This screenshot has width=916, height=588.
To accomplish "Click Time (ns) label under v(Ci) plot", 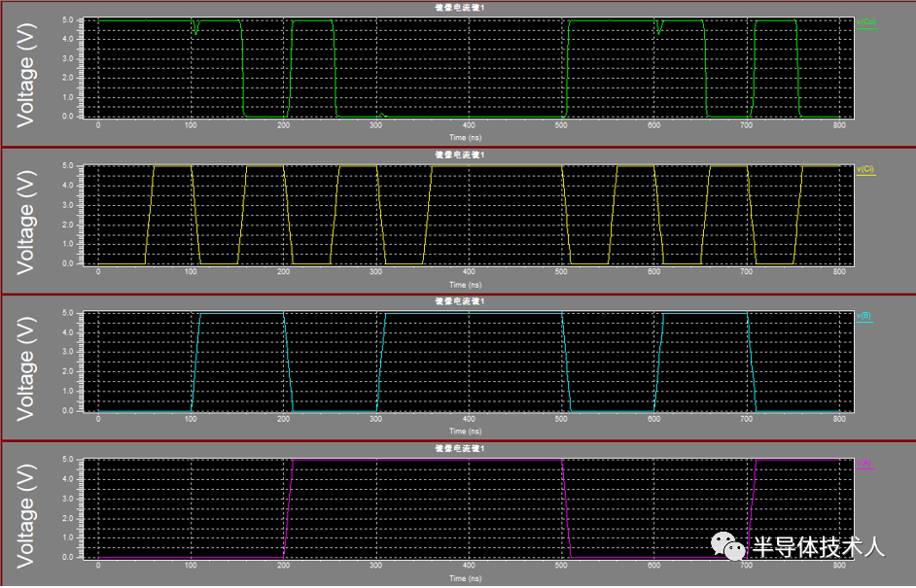I will click(x=465, y=285).
